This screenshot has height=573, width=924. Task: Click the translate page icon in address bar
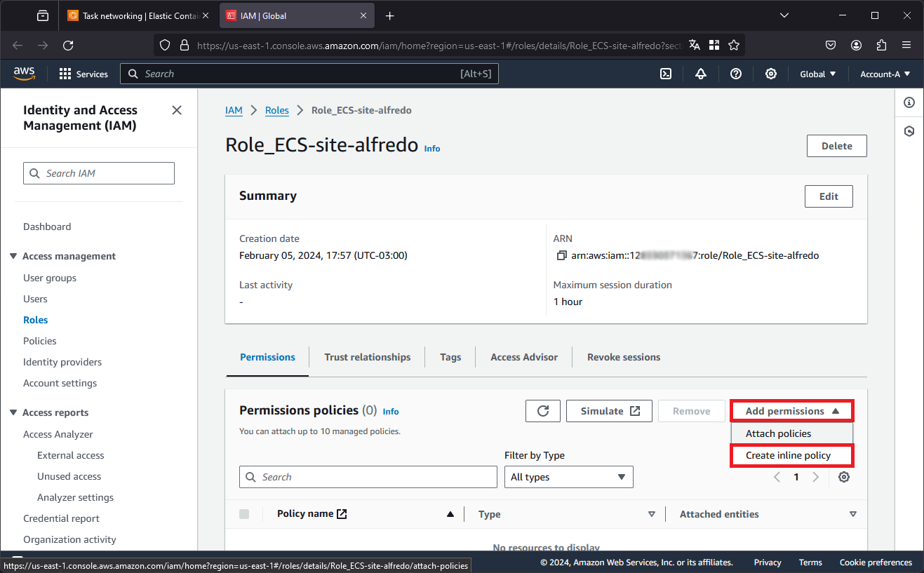click(x=695, y=45)
